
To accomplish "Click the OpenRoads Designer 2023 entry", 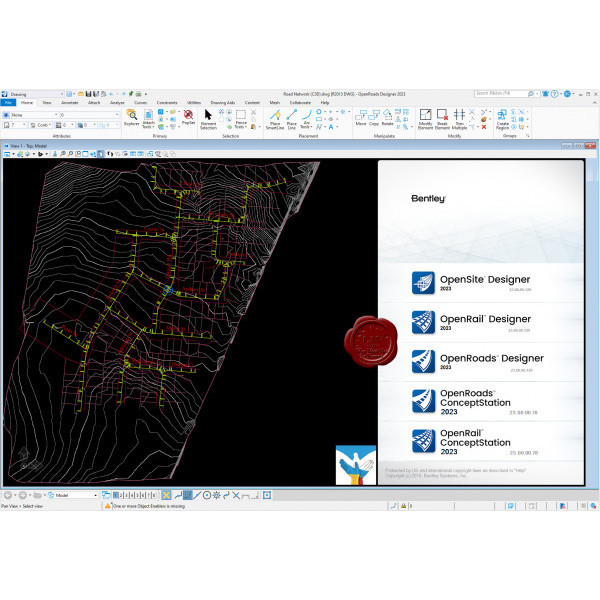I will tap(478, 360).
